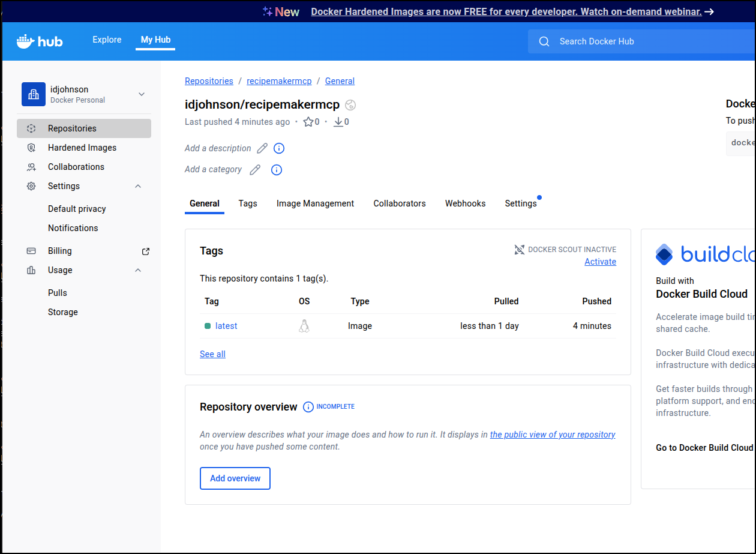Collapse the Settings section in sidebar
756x554 pixels.
(x=138, y=186)
